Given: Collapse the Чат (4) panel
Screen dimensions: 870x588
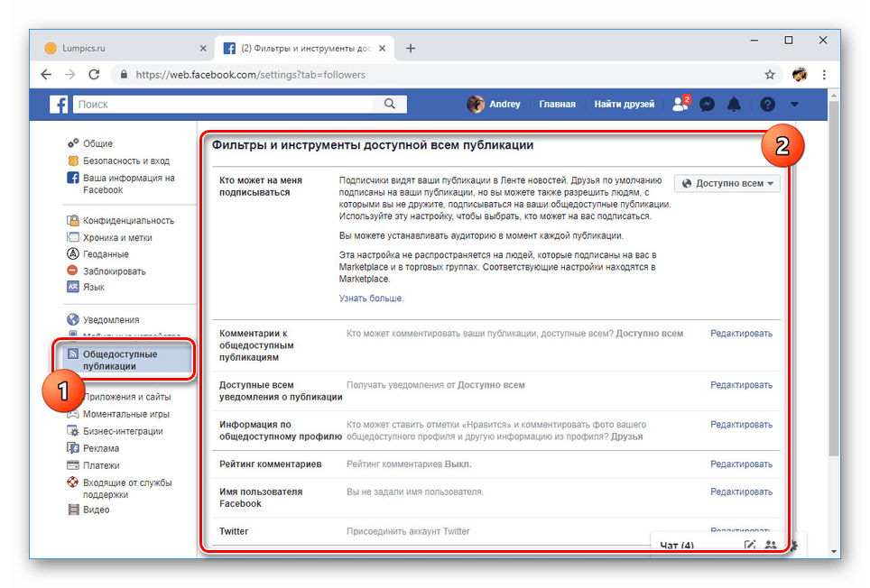Looking at the screenshot, I should [x=679, y=545].
